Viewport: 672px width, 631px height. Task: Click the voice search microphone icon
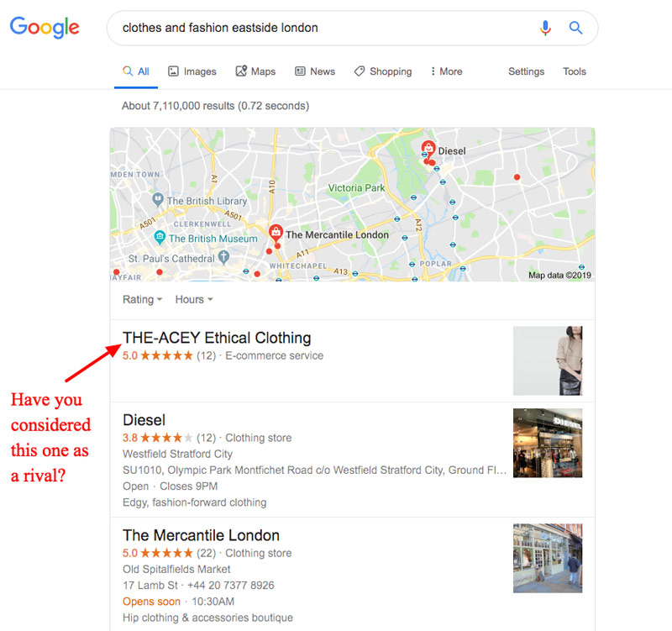(x=545, y=28)
